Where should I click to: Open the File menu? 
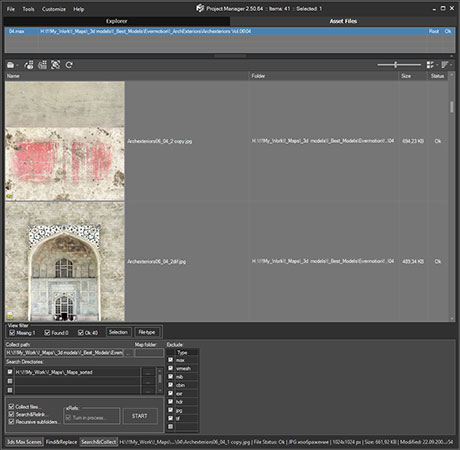[x=11, y=9]
